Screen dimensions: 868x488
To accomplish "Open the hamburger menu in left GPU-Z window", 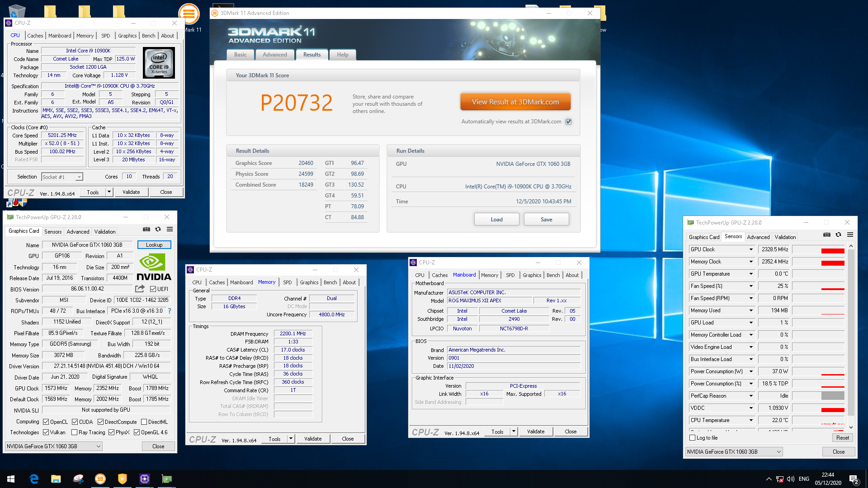I will point(170,230).
